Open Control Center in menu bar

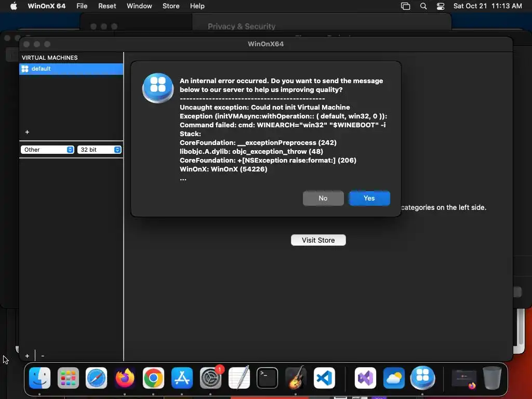(441, 6)
